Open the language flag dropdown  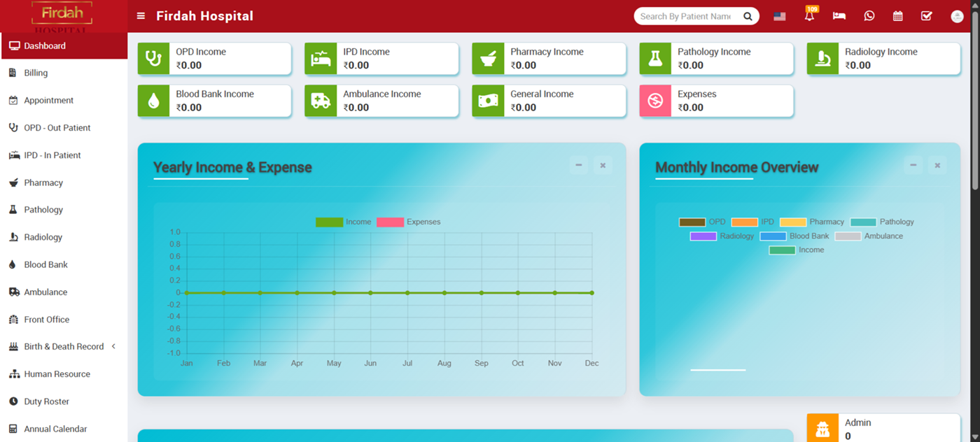point(779,17)
